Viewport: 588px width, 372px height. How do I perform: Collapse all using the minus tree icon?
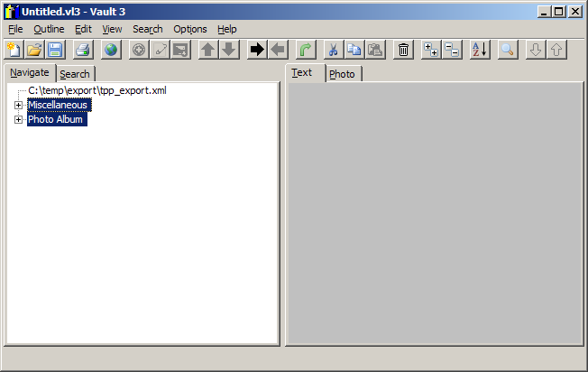[452, 50]
